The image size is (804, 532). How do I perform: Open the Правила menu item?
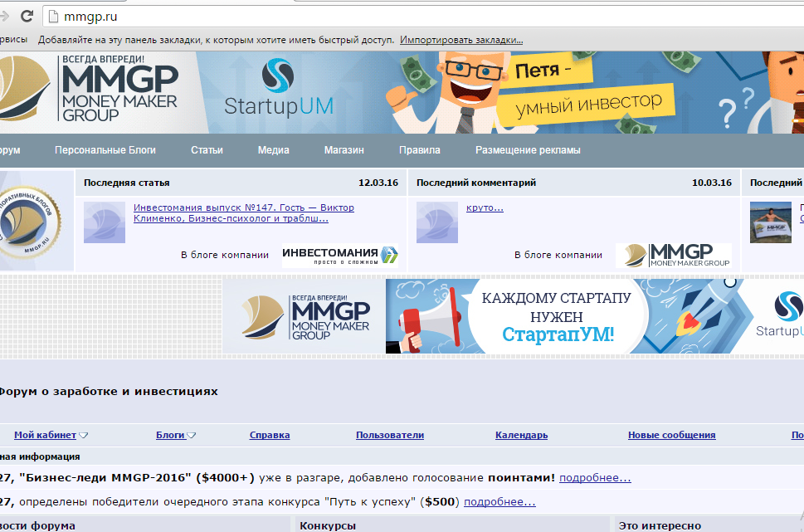tap(420, 150)
